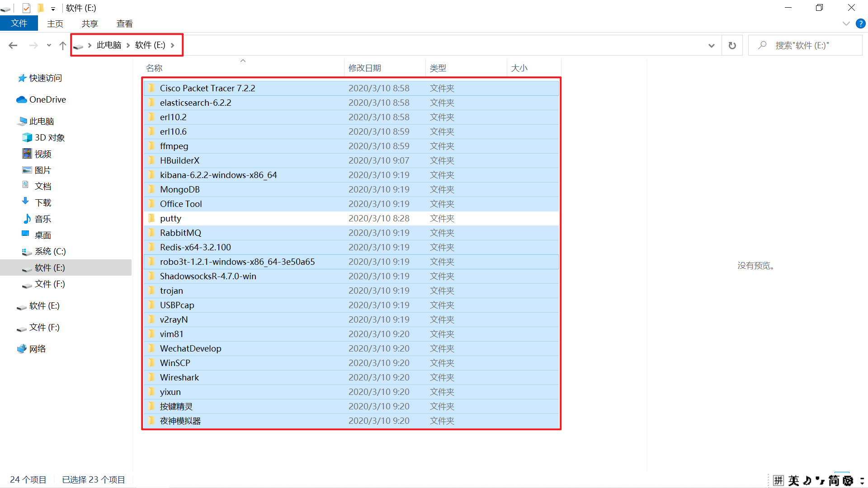Click the 拼 IME tray indicator

(778, 480)
